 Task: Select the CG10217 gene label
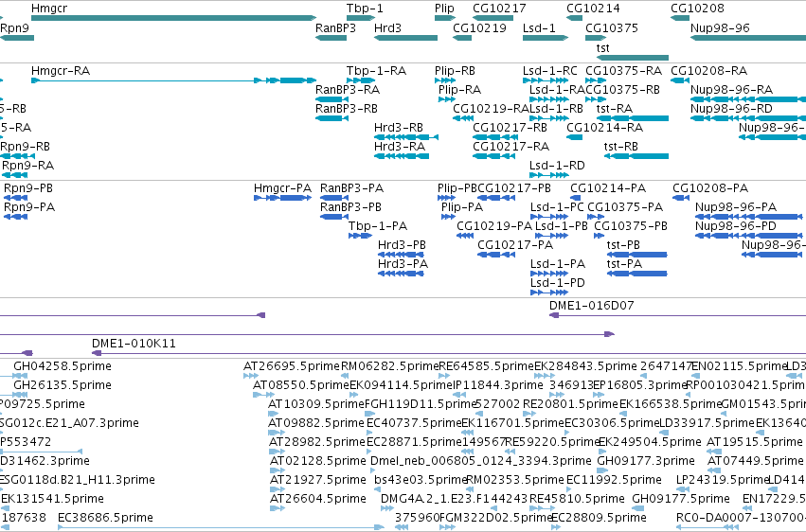coord(499,9)
